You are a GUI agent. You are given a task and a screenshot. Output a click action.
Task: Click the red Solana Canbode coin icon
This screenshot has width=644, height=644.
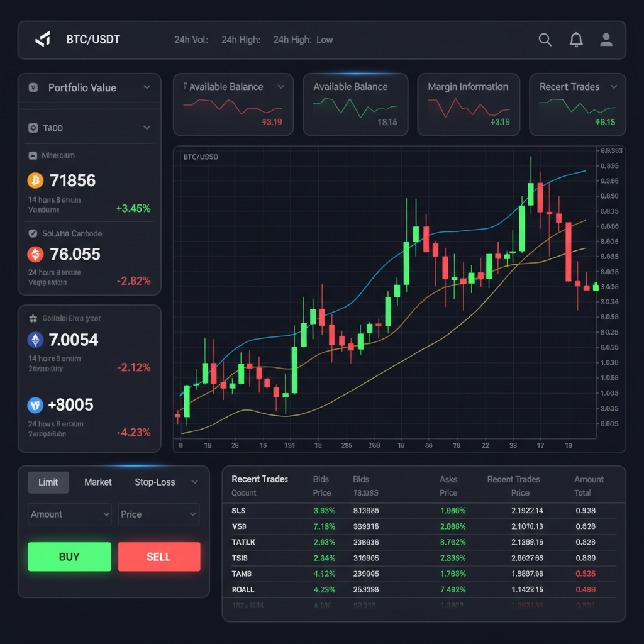[x=35, y=254]
